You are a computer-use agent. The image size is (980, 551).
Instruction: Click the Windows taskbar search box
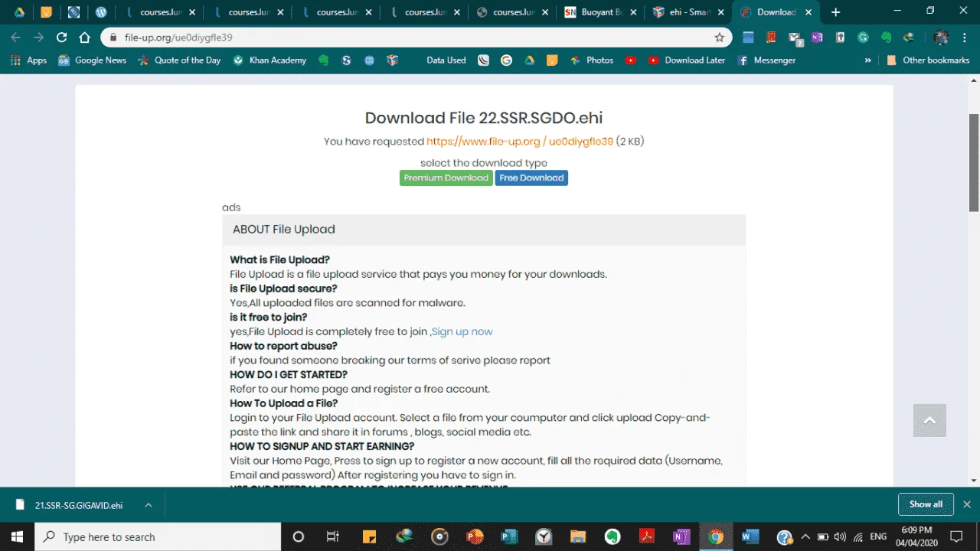(158, 536)
